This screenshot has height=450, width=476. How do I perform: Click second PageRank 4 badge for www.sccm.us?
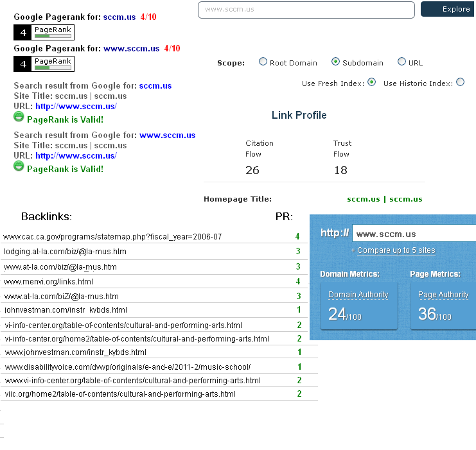pos(44,64)
